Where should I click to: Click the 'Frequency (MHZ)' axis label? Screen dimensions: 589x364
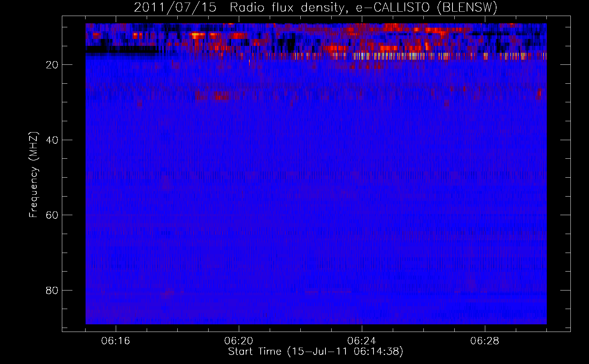click(33, 175)
